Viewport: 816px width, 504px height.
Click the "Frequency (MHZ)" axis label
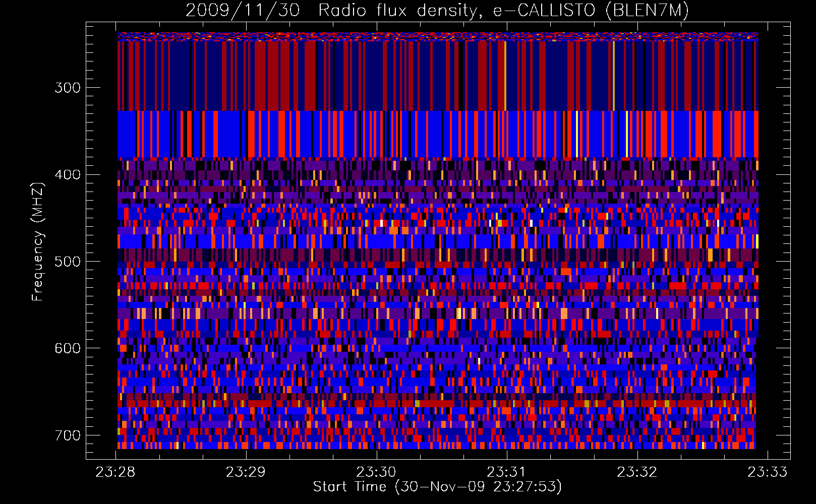[x=38, y=241]
